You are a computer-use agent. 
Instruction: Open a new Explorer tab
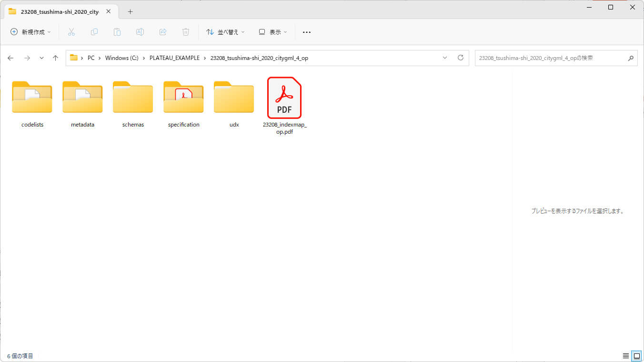pyautogui.click(x=131, y=11)
